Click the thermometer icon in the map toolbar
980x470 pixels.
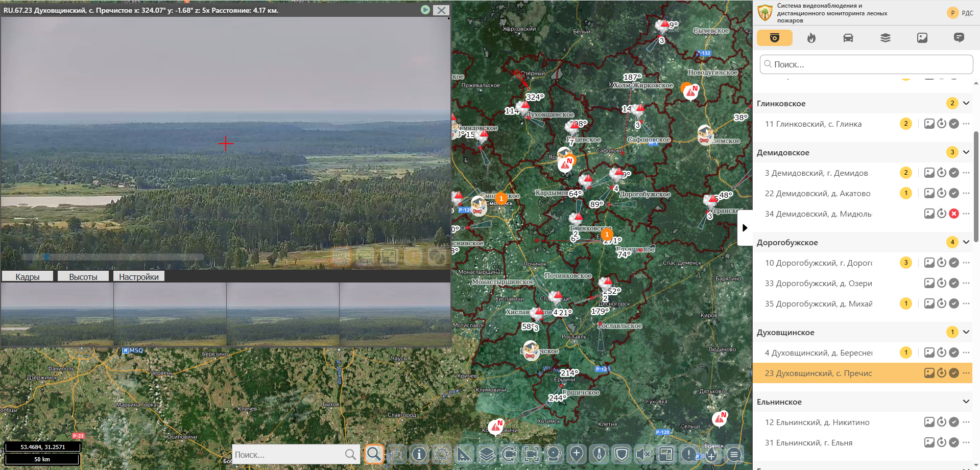pos(599,454)
